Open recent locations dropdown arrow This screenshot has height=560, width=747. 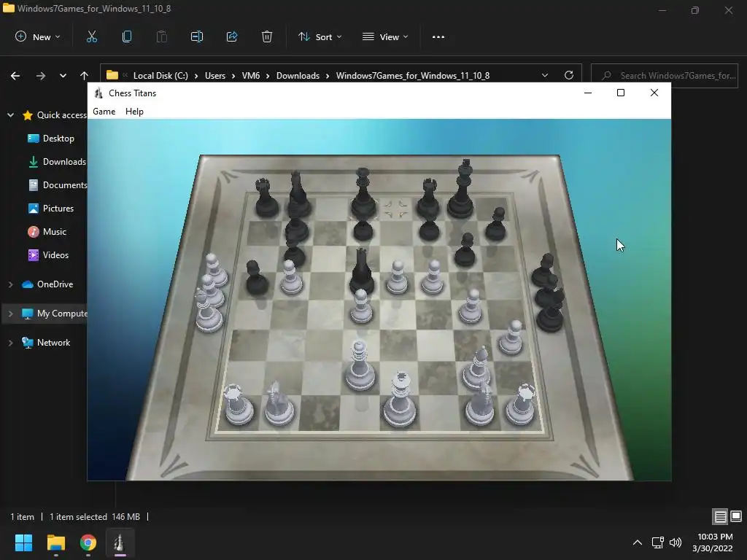[x=63, y=76]
